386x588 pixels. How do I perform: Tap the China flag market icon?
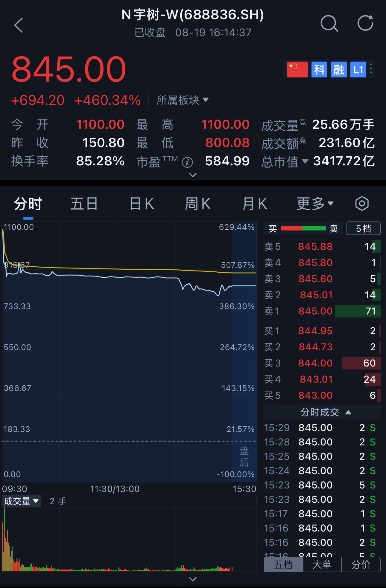[297, 70]
